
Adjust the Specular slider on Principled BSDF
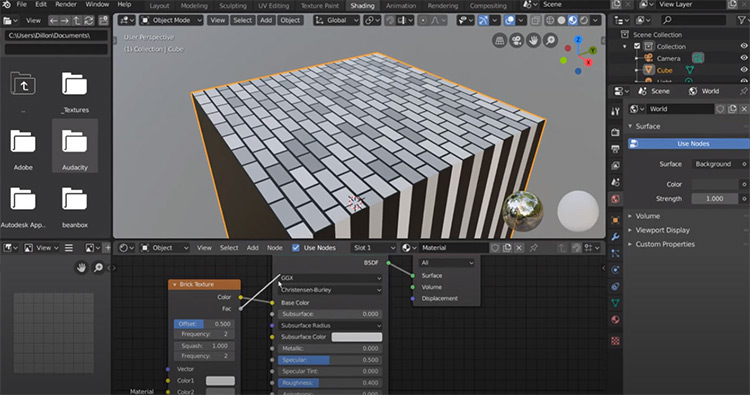[330, 360]
